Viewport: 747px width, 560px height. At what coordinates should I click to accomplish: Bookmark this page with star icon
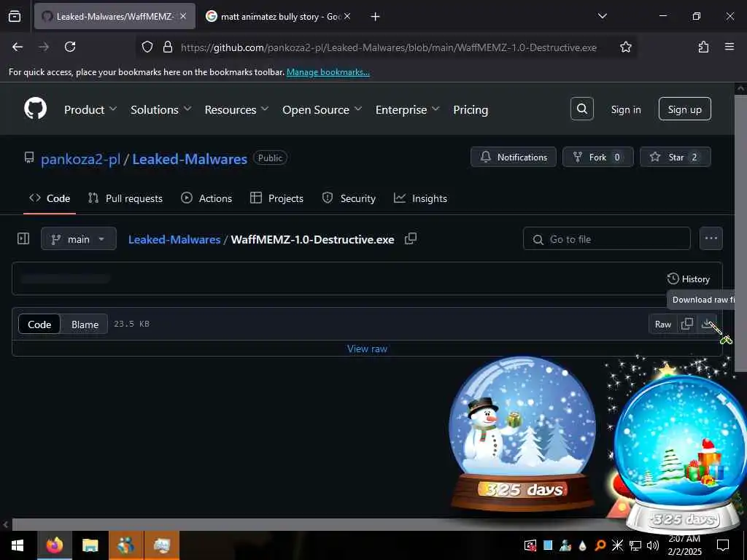625,47
